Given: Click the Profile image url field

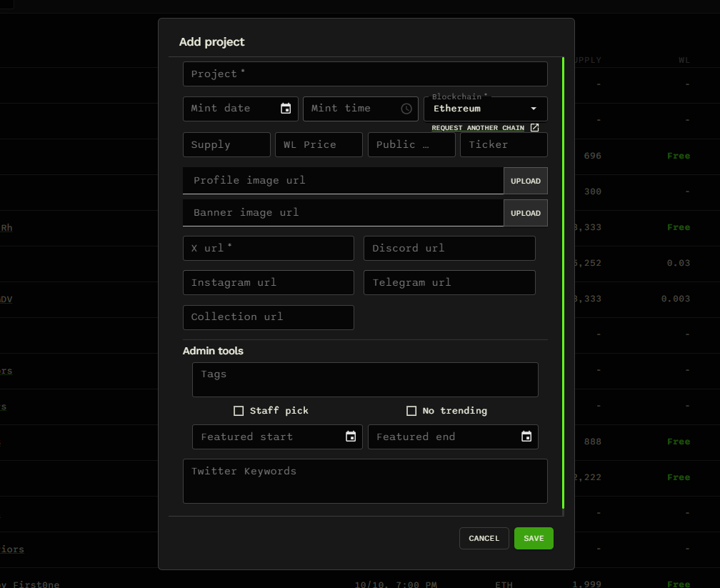Looking at the screenshot, I should click(x=343, y=181).
